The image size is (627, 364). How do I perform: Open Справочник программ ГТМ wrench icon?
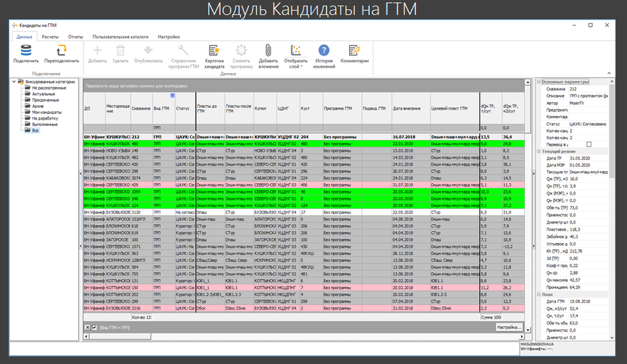[183, 50]
